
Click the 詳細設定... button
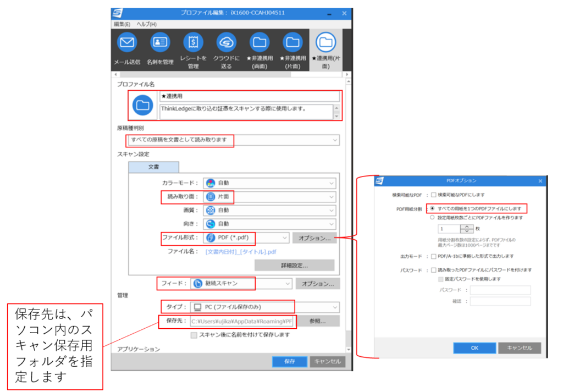point(294,266)
